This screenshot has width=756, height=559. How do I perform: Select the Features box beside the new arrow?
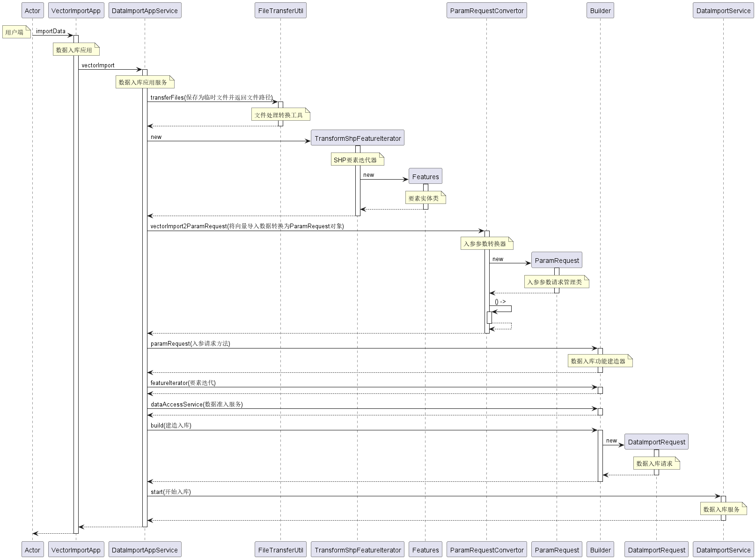(426, 176)
